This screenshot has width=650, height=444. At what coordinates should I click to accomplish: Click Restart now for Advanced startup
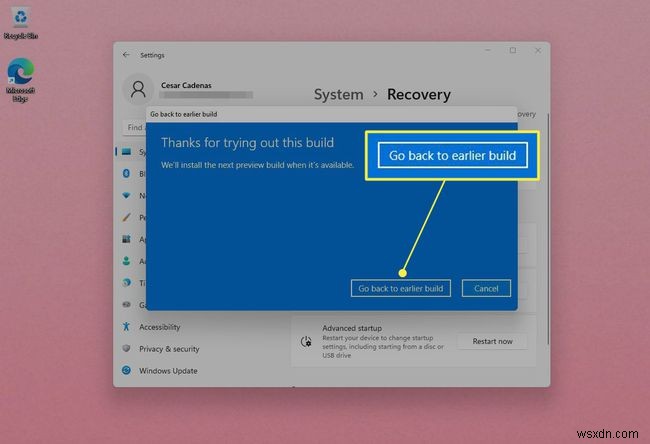(x=492, y=341)
